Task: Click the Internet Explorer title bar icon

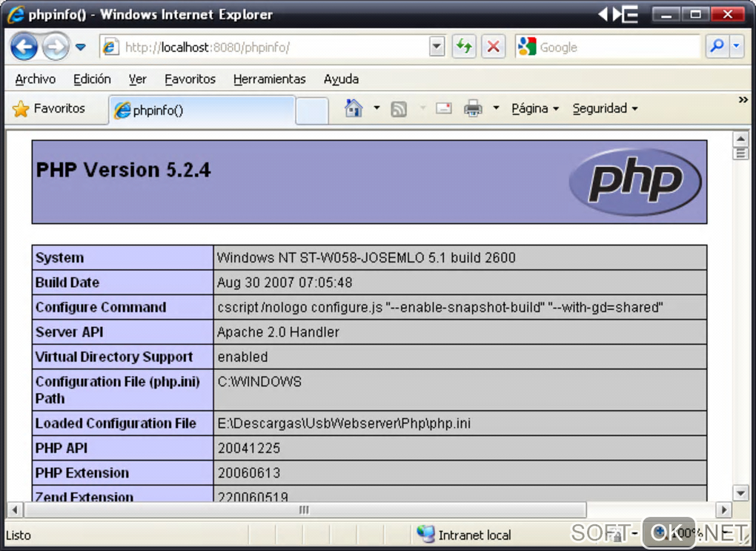Action: pos(16,15)
